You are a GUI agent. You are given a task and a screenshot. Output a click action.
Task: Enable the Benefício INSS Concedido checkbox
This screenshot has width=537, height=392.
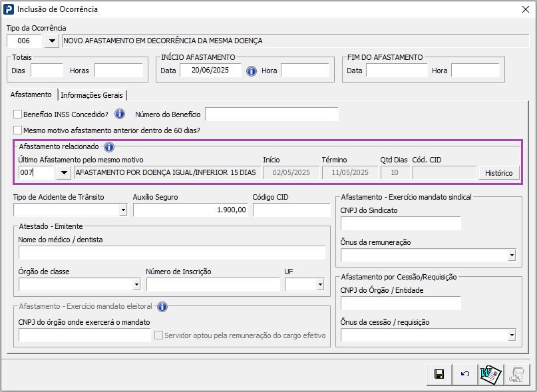(x=18, y=114)
